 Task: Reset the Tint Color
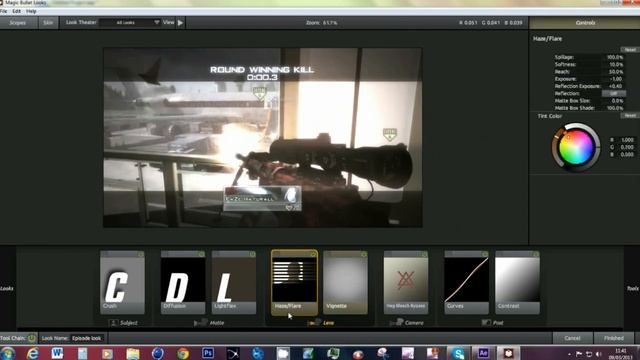coord(630,116)
